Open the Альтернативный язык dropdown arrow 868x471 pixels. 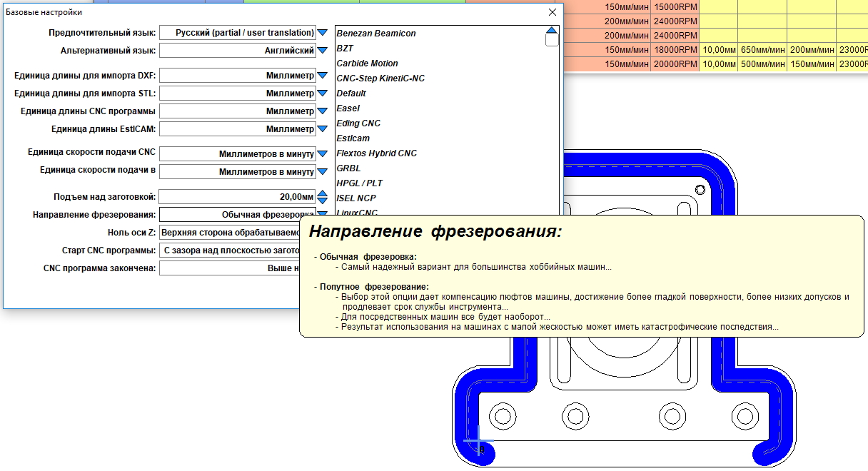[x=323, y=51]
